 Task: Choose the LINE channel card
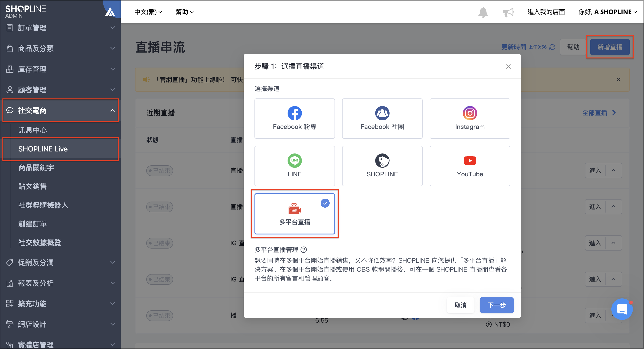[x=294, y=166]
